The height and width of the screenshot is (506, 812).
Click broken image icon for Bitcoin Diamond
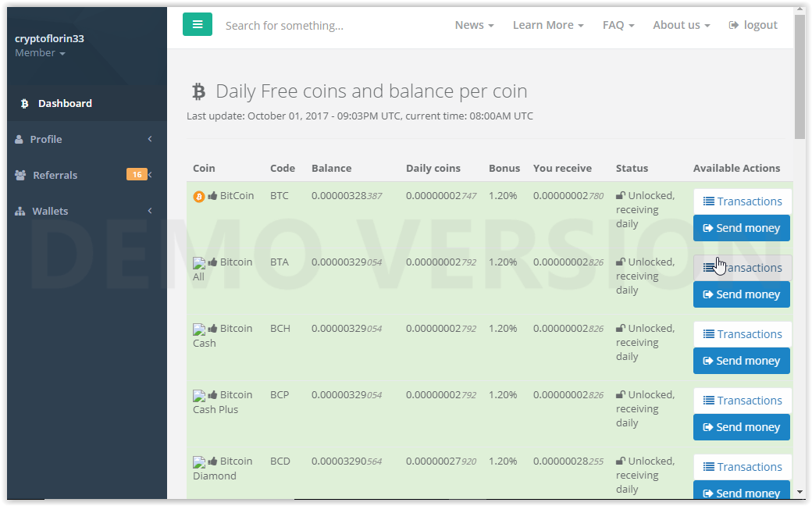[x=199, y=462]
